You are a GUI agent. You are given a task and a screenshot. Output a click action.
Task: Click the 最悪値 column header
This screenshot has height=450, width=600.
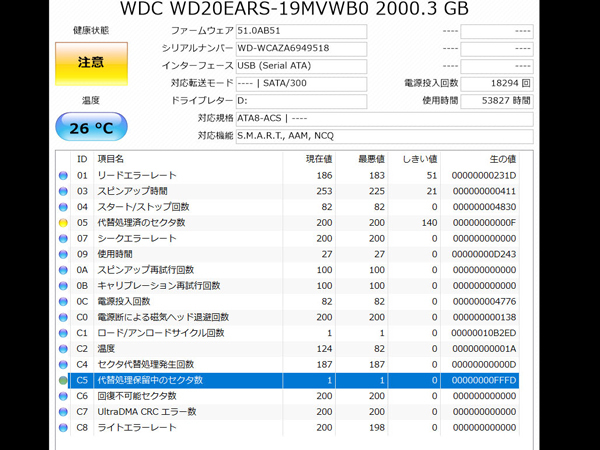coord(371,159)
